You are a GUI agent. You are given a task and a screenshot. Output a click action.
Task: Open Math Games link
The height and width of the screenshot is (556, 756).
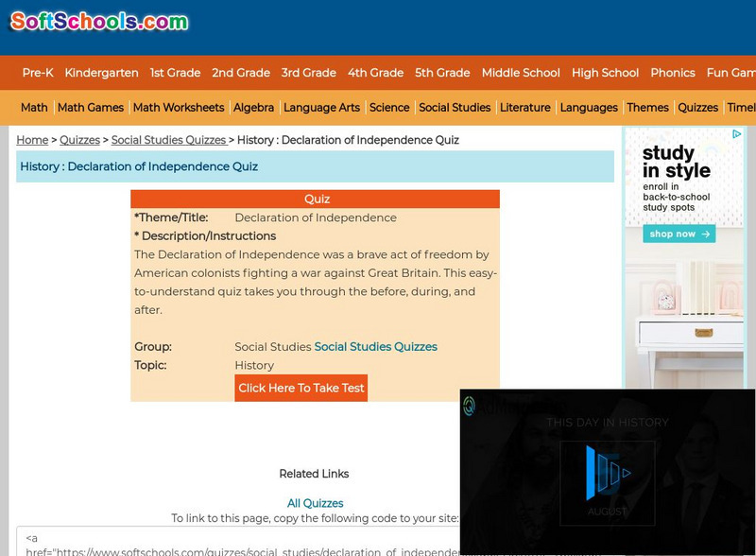(91, 107)
